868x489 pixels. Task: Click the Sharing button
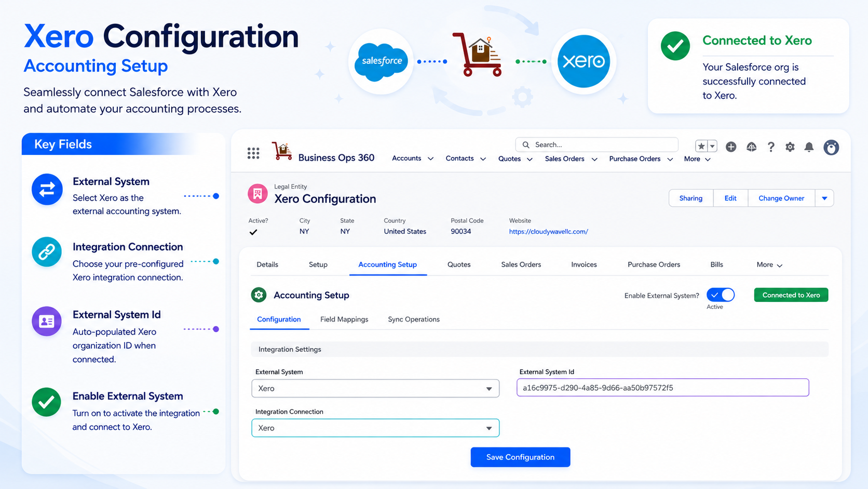point(691,198)
